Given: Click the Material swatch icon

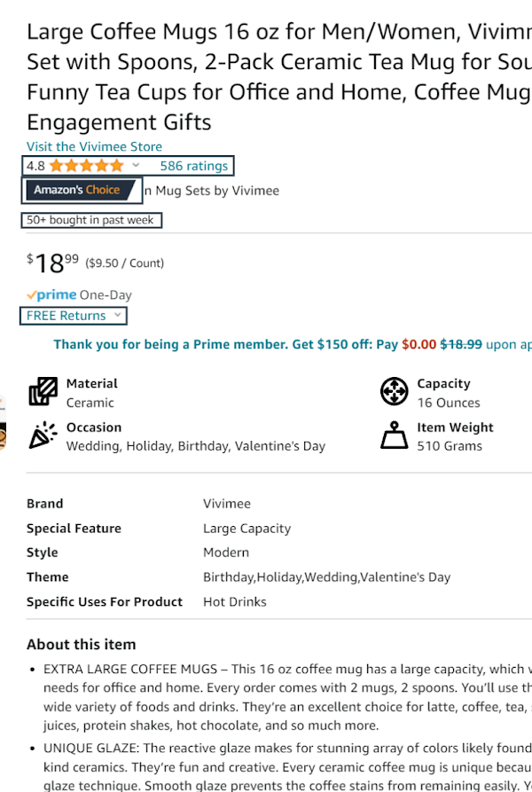Looking at the screenshot, I should click(43, 391).
